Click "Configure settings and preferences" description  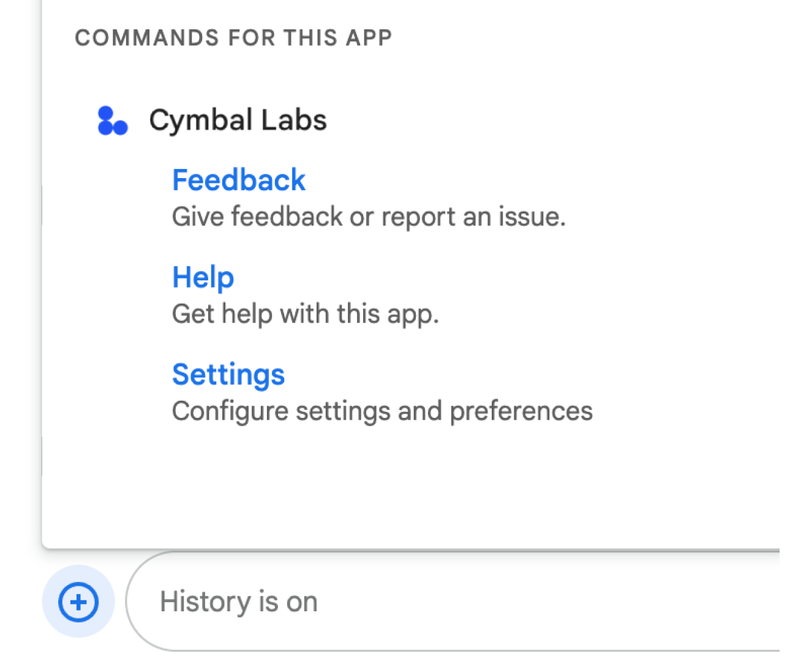382,411
